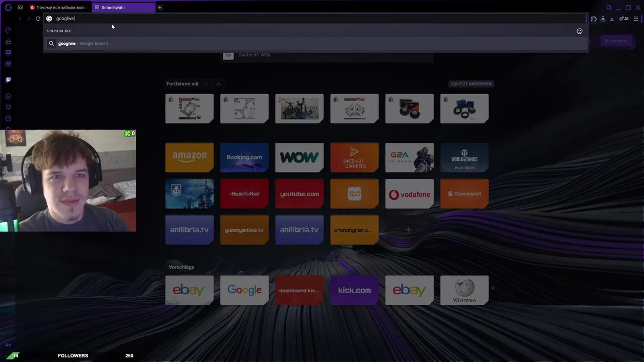Click the Registrieren button
This screenshot has height=362, width=644.
616,41
